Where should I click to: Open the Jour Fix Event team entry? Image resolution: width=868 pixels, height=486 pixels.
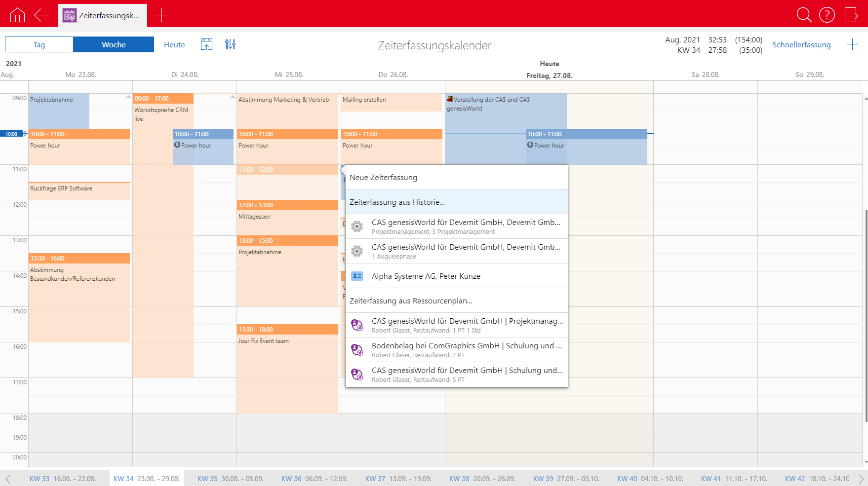[x=287, y=369]
